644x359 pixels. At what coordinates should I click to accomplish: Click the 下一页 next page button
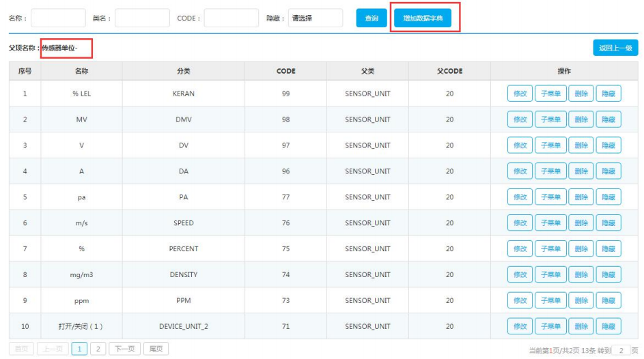pyautogui.click(x=124, y=349)
